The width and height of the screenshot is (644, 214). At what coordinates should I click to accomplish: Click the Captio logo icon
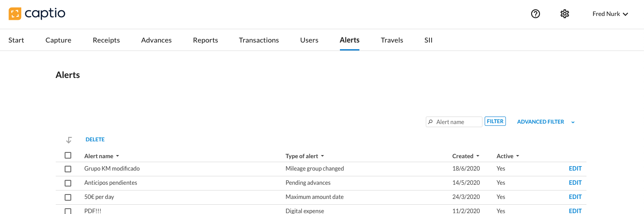tap(15, 14)
